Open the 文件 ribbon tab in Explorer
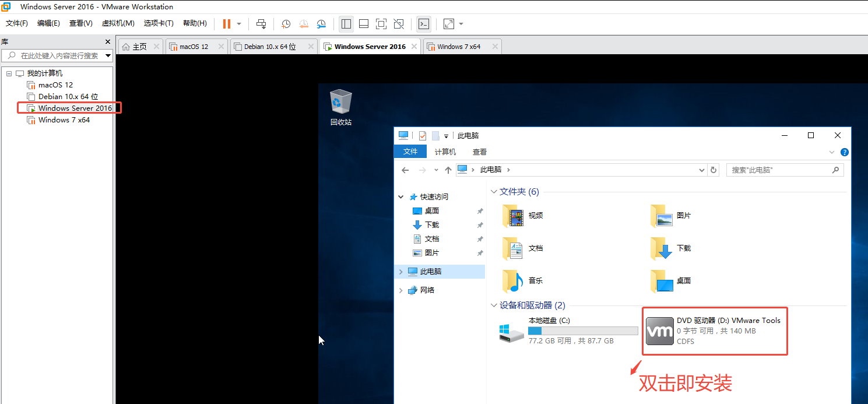The image size is (868, 404). [411, 152]
